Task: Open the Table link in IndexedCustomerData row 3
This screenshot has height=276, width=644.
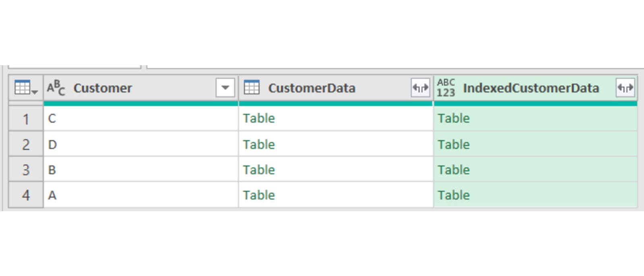Action: (454, 170)
